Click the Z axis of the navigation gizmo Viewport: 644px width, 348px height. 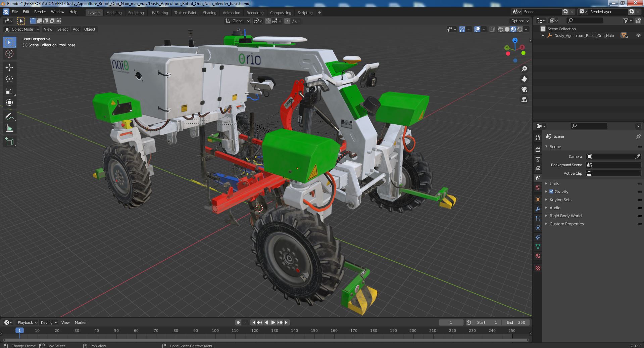[515, 40]
